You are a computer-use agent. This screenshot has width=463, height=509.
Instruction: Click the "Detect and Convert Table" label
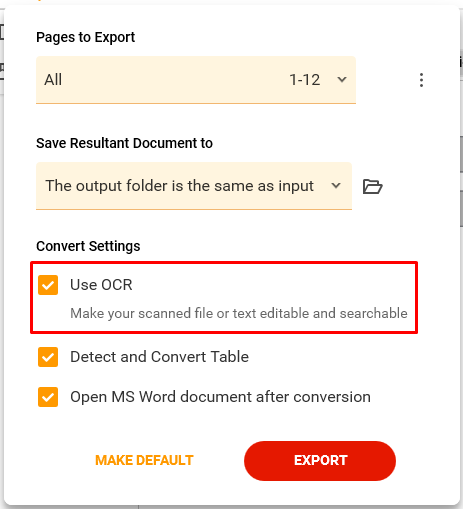(159, 357)
